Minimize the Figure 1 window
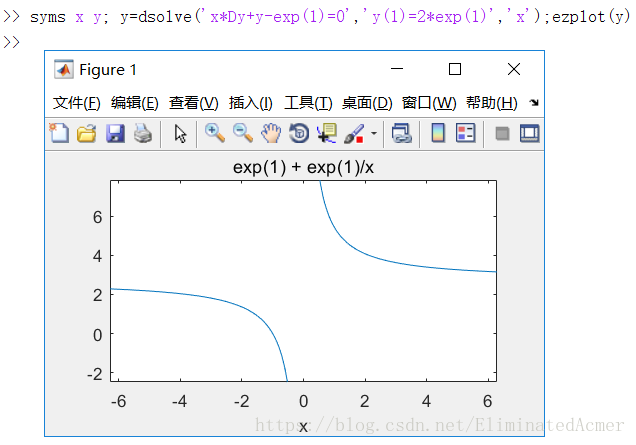The height and width of the screenshot is (445, 636). pos(397,69)
